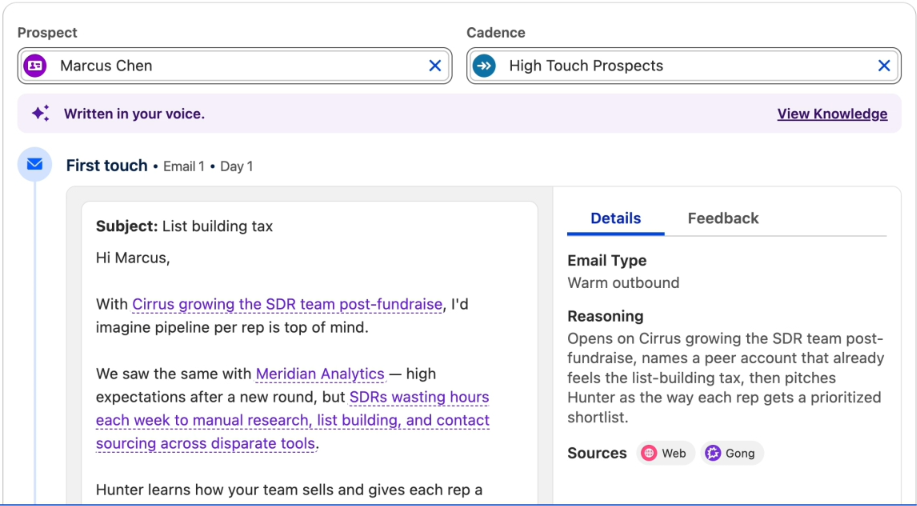Click the 'Day 1' step label
The width and height of the screenshot is (917, 506).
coord(236,167)
